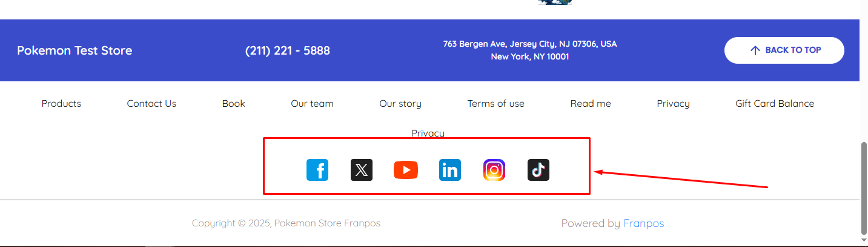
Task: Click the Privacy link beside Read me
Action: click(673, 104)
